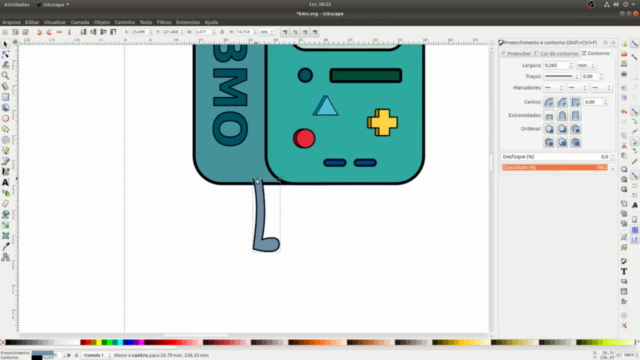Select the Pencil freehand tool
This screenshot has height=360, width=640.
[5, 151]
